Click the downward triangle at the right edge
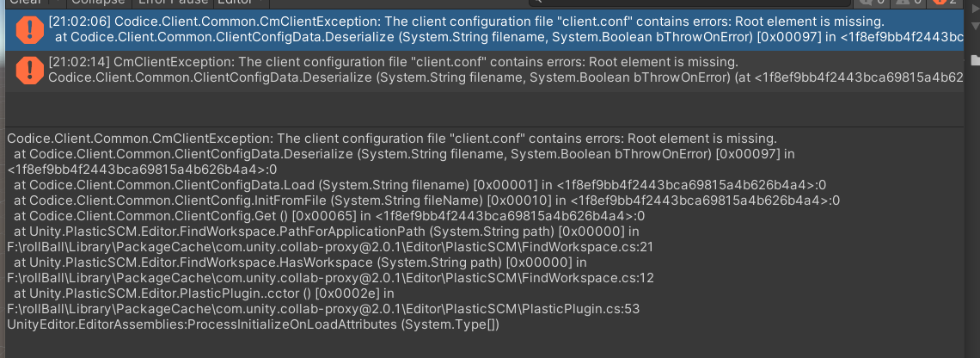Screen dimensions: 980x358 (x=976, y=26)
